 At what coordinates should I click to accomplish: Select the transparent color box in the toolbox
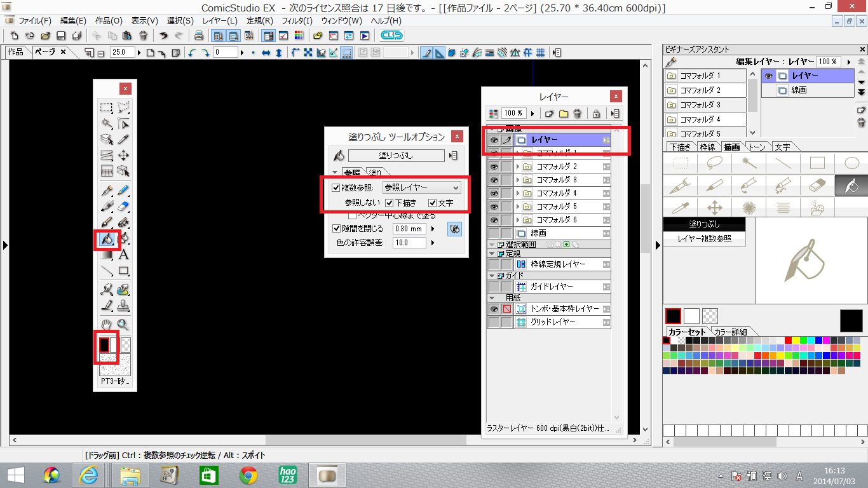[126, 344]
